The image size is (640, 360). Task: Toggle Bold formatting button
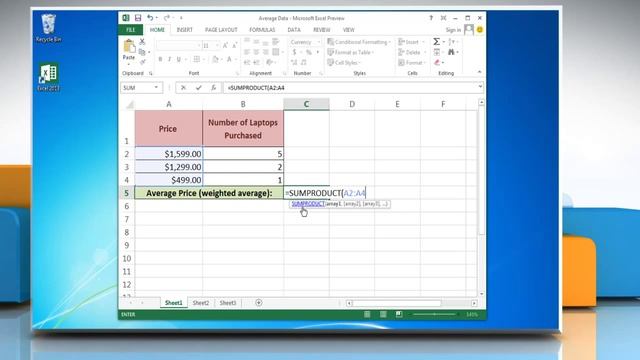160,60
